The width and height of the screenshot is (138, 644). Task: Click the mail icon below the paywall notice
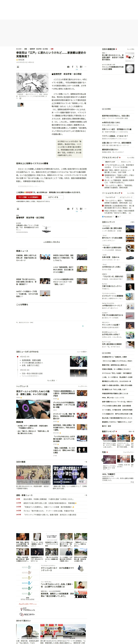(68, 209)
